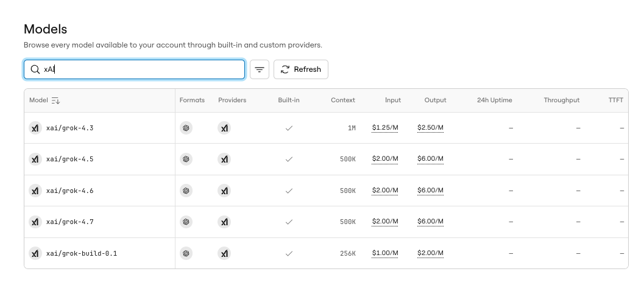
Task: Click $1.25/M input price for grok-4.3
Action: pyautogui.click(x=385, y=128)
